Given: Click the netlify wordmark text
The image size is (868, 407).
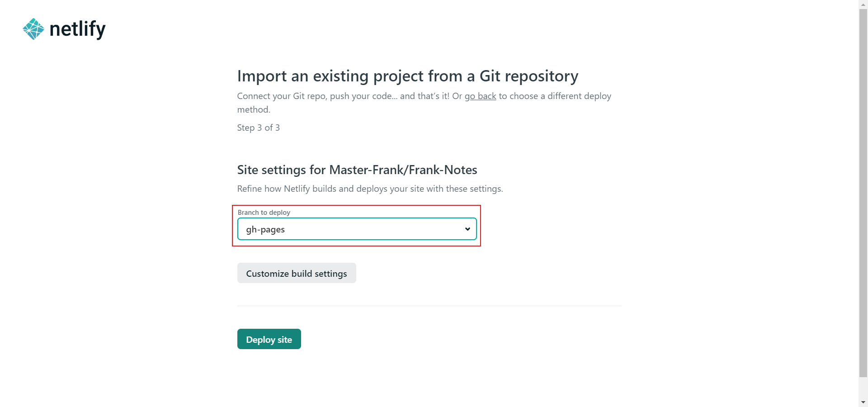Looking at the screenshot, I should [77, 29].
